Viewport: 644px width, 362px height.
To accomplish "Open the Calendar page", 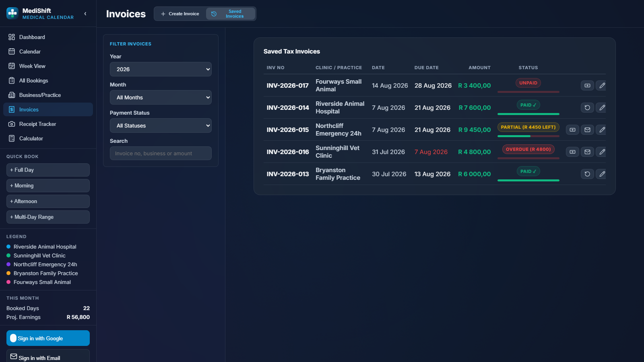I will (48, 51).
